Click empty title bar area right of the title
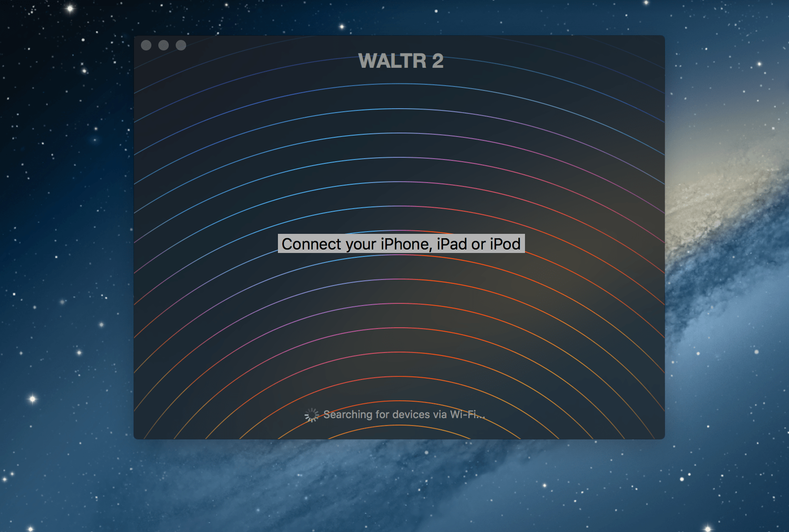This screenshot has height=532, width=789. [565, 48]
